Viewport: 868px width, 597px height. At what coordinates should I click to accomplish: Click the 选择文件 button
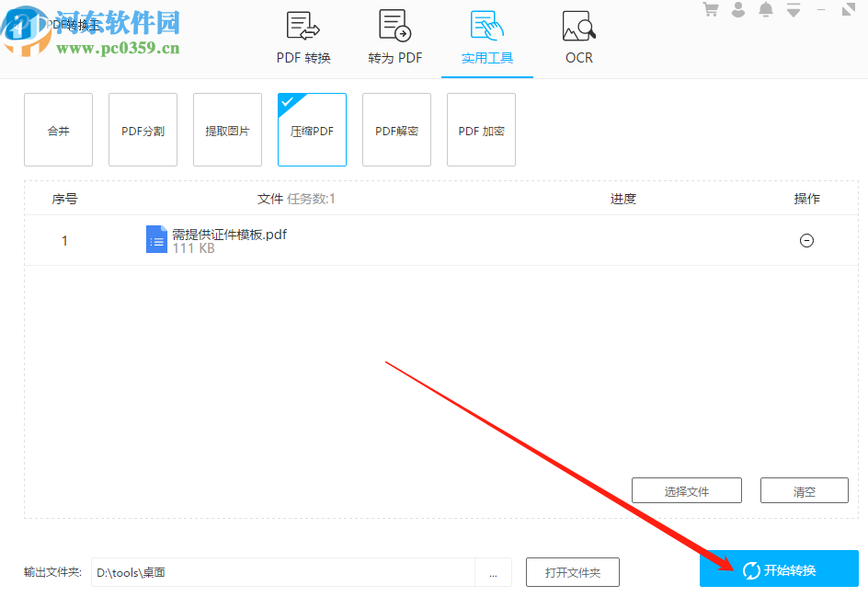pos(687,490)
